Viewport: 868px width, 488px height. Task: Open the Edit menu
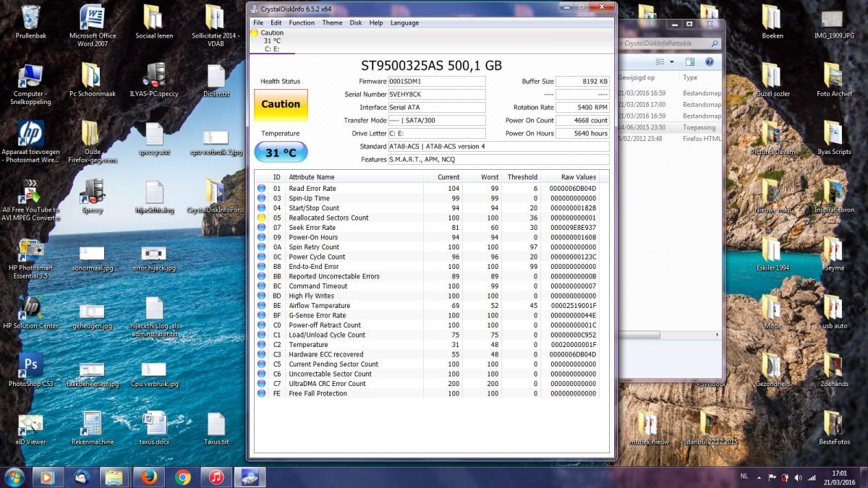click(x=276, y=22)
